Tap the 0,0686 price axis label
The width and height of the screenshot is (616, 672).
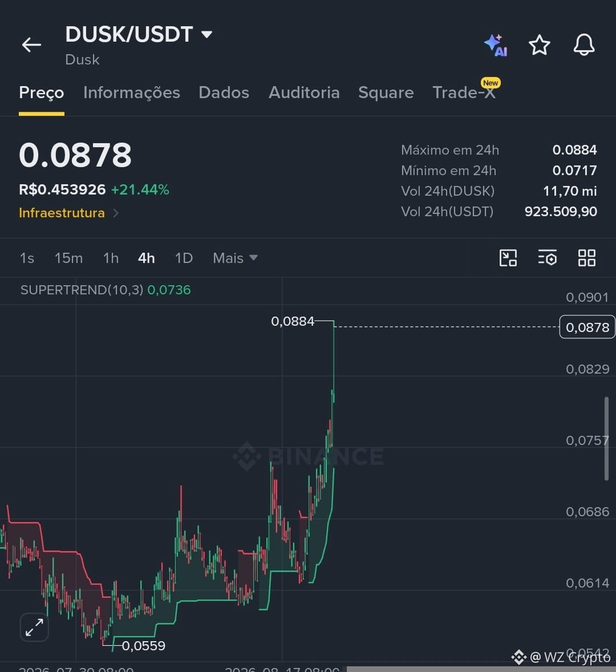point(587,512)
